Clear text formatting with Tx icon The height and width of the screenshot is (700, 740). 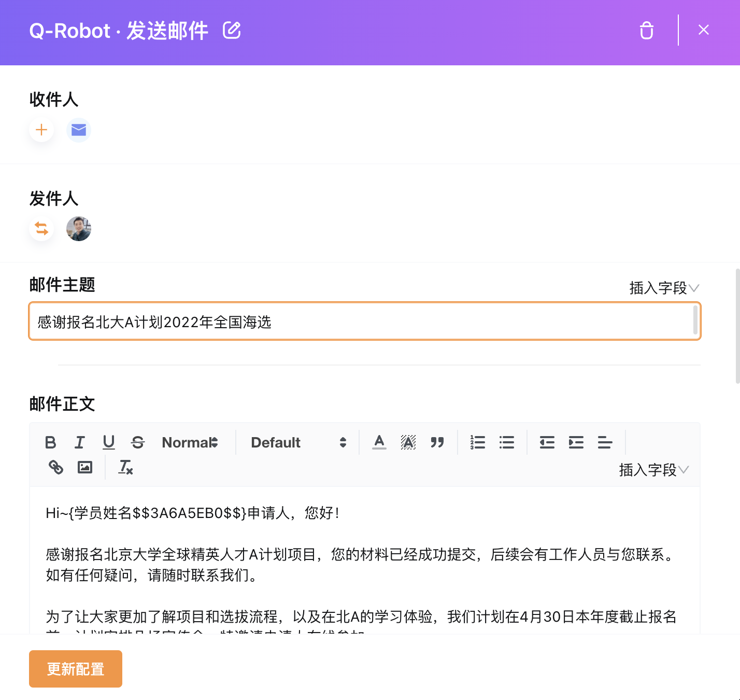(126, 467)
